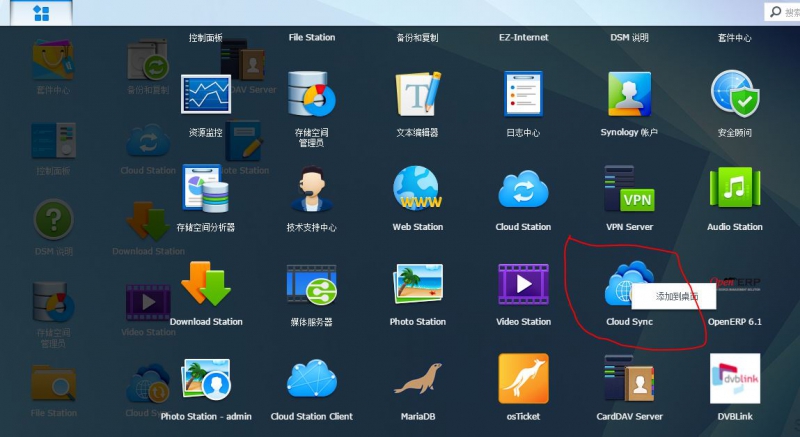The image size is (800, 437).
Task: Launch Audio Station music icon
Action: (734, 191)
